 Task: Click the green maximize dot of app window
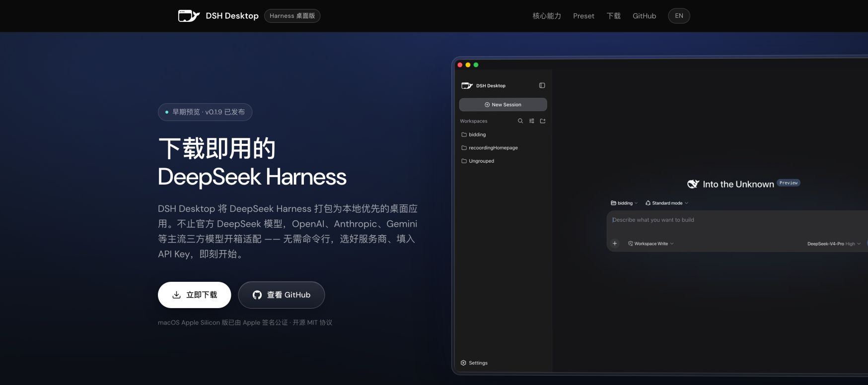click(x=476, y=65)
